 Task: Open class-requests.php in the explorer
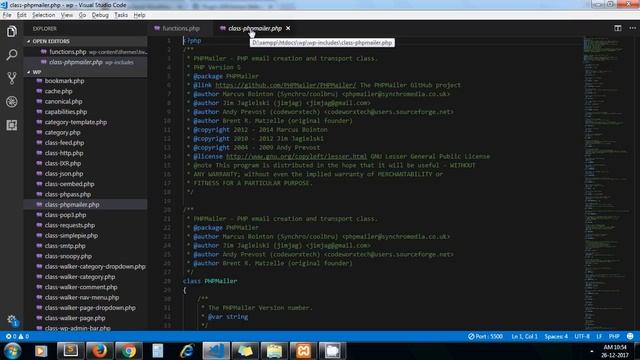point(86,225)
